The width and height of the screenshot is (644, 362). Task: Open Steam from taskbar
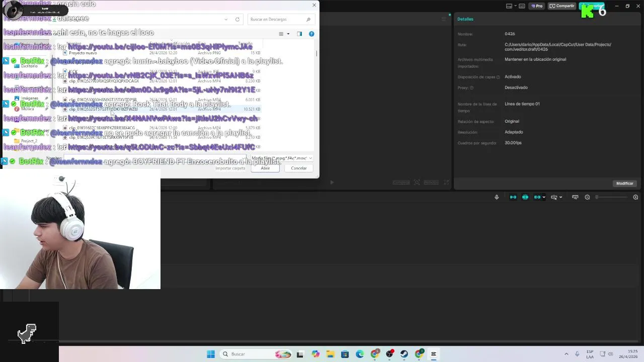click(404, 354)
